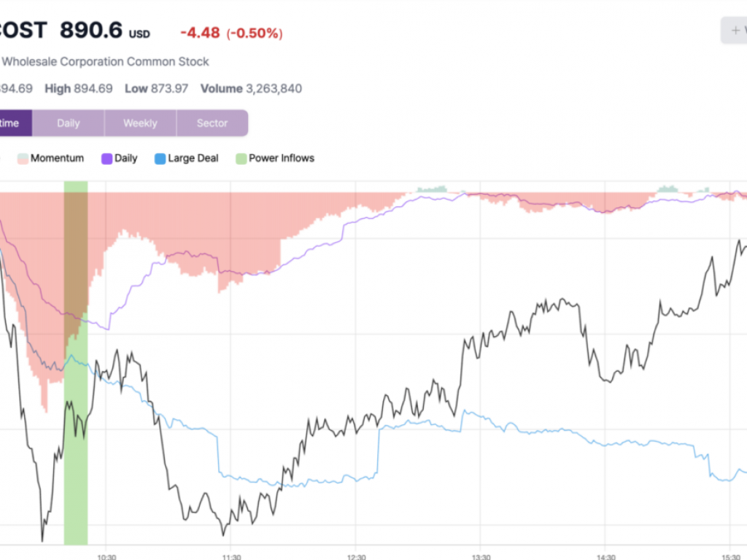Toggle the Large Deal series label
Viewport: 747px width, 560px height.
(193, 158)
